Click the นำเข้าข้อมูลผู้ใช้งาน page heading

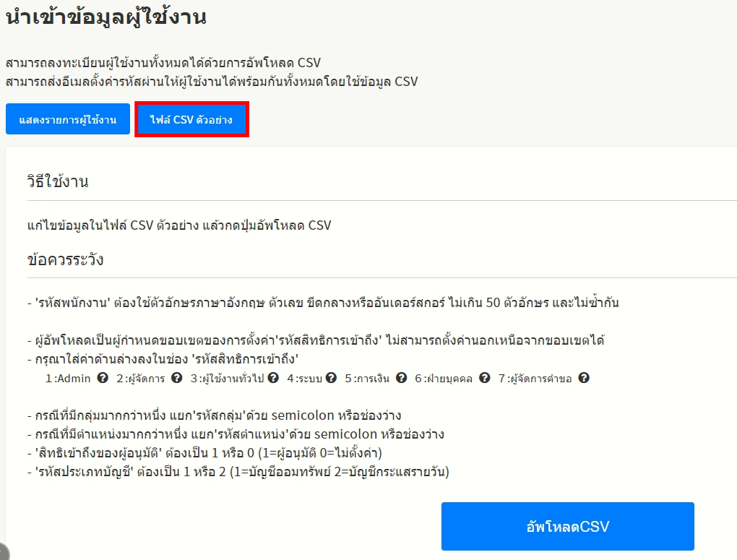coord(106,18)
